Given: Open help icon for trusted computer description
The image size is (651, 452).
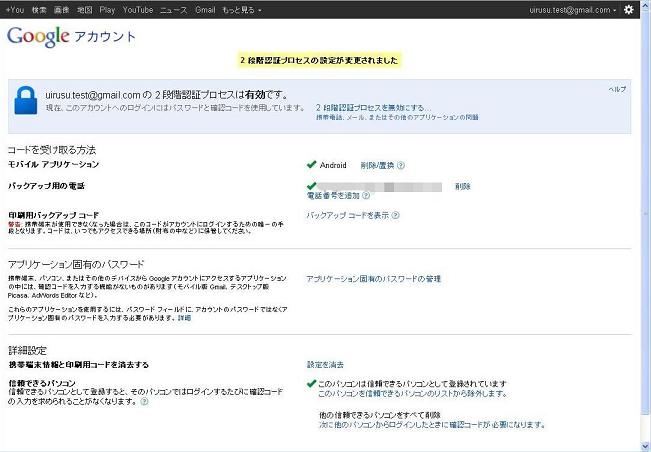Looking at the screenshot, I should [x=144, y=402].
